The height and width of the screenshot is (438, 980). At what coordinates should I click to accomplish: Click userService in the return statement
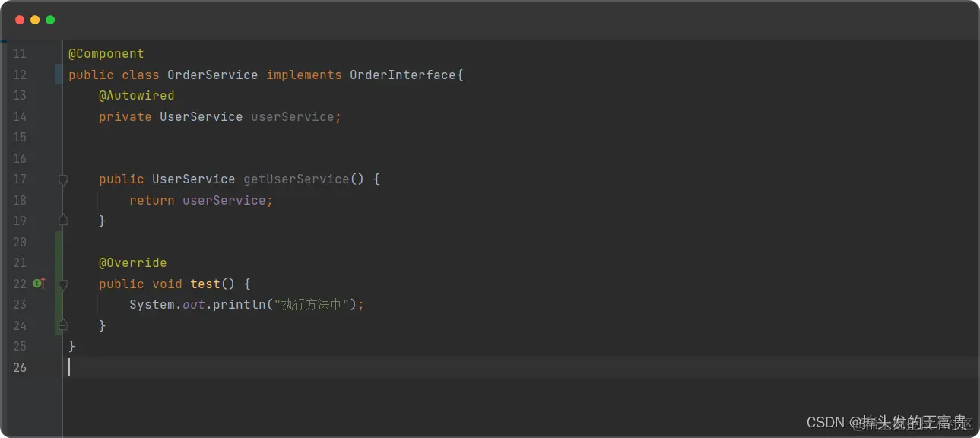[224, 200]
